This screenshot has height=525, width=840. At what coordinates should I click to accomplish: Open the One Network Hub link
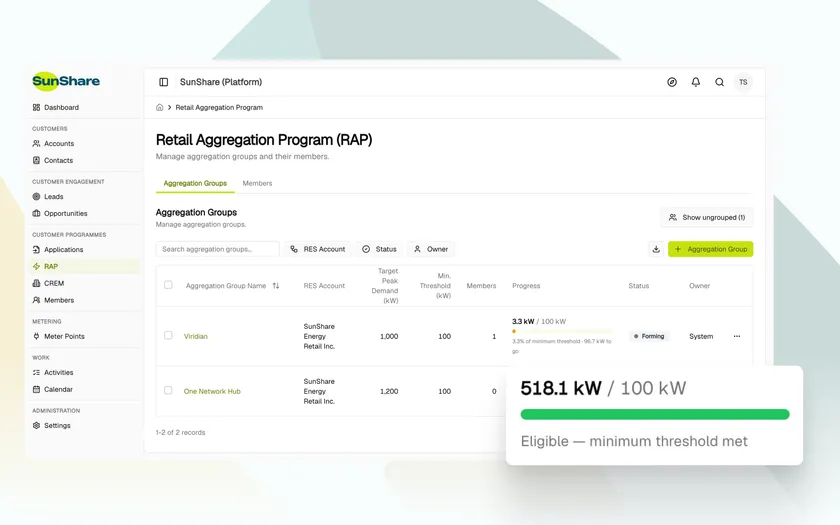pyautogui.click(x=212, y=392)
